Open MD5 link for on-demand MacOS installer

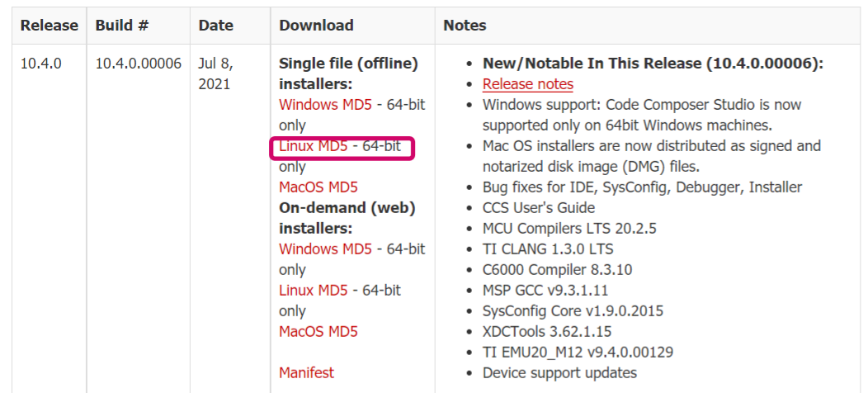tap(342, 331)
